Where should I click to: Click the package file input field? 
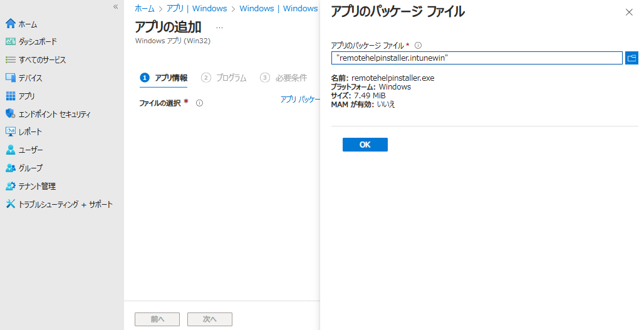pos(477,58)
